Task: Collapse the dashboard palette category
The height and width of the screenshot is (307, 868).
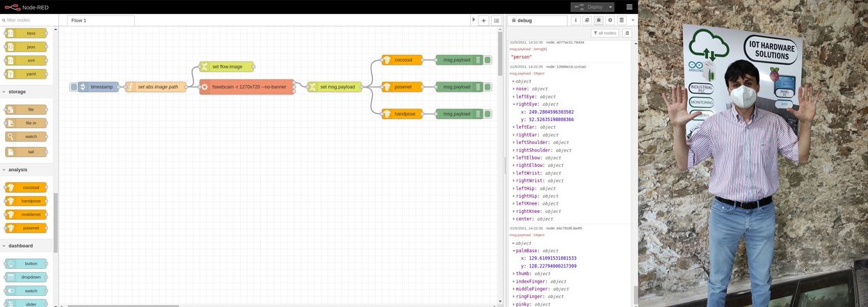Action: pos(26,246)
